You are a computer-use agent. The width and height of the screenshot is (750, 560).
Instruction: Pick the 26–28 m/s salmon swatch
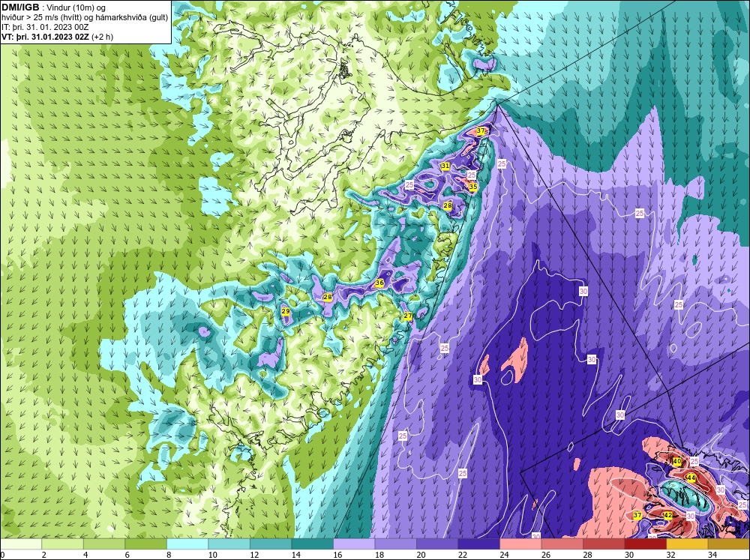(x=562, y=544)
